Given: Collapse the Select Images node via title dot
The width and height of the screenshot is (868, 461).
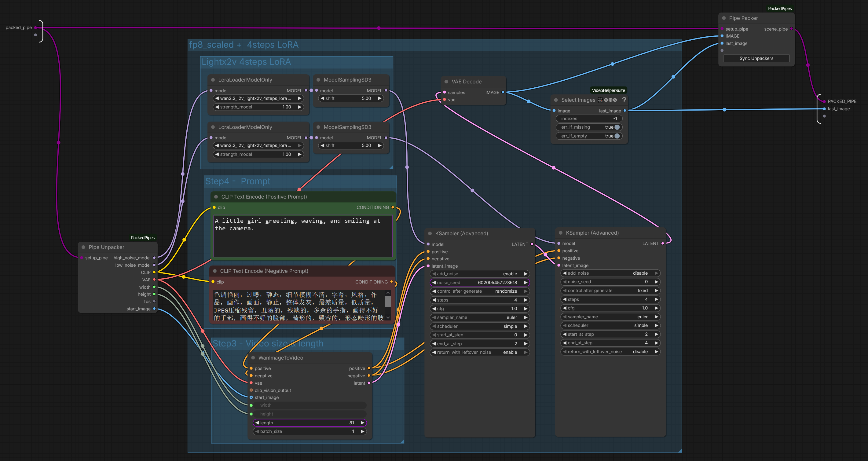Looking at the screenshot, I should point(556,100).
